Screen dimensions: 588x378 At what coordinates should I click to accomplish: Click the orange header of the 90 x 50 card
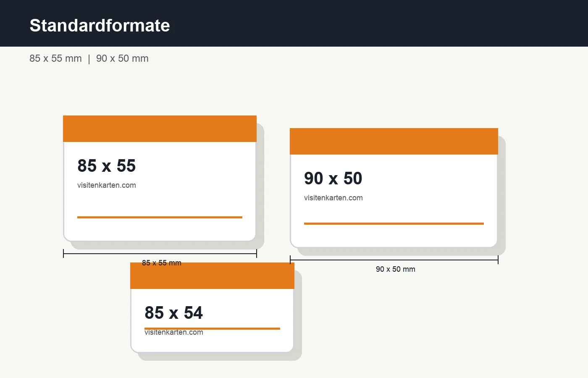pos(394,141)
